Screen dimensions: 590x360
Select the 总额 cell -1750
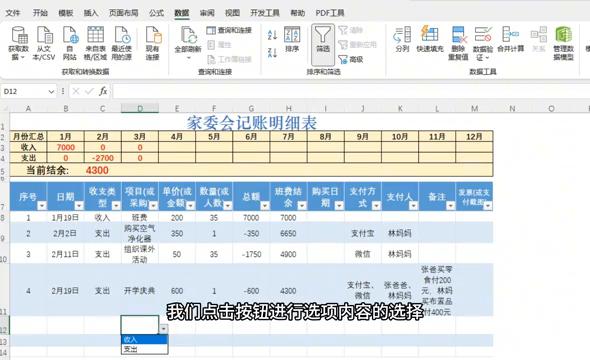251,254
